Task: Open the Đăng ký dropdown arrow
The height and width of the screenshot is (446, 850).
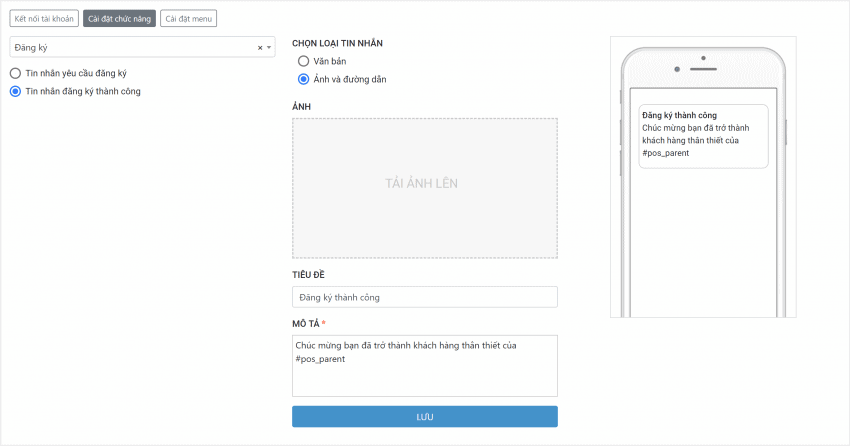Action: pyautogui.click(x=269, y=47)
